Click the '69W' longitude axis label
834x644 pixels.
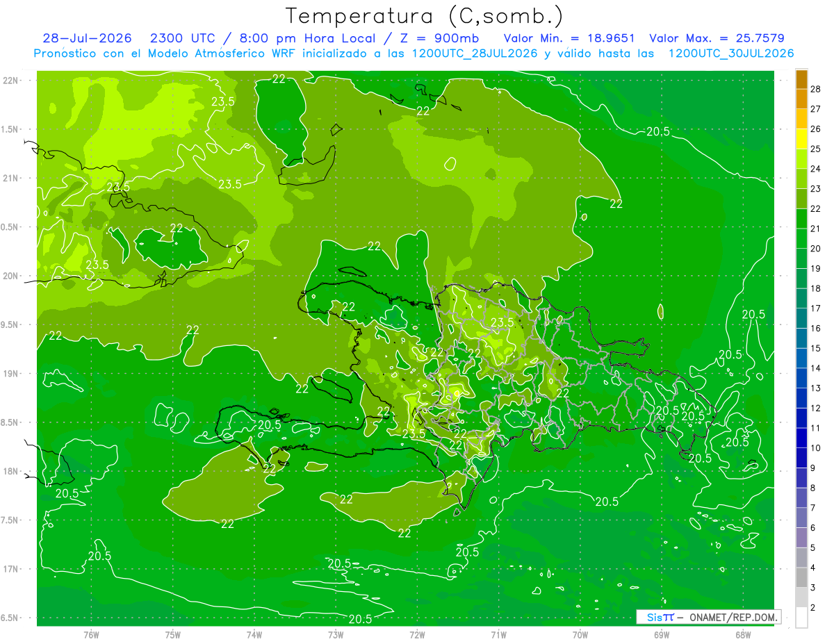(x=662, y=635)
